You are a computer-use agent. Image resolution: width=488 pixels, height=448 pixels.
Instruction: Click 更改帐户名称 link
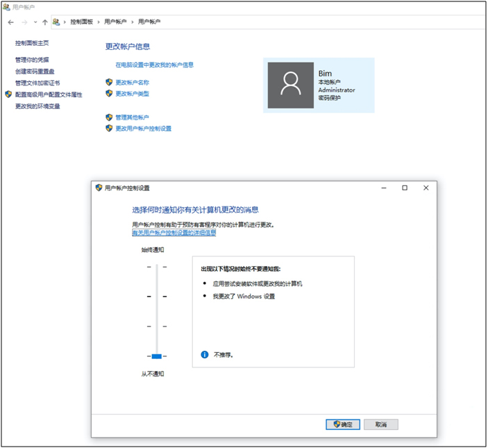pos(132,82)
